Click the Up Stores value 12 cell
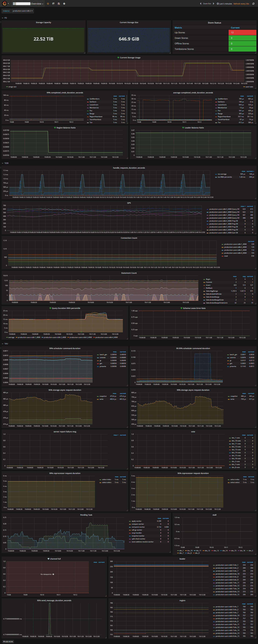The height and width of the screenshot is (644, 258). tap(242, 33)
